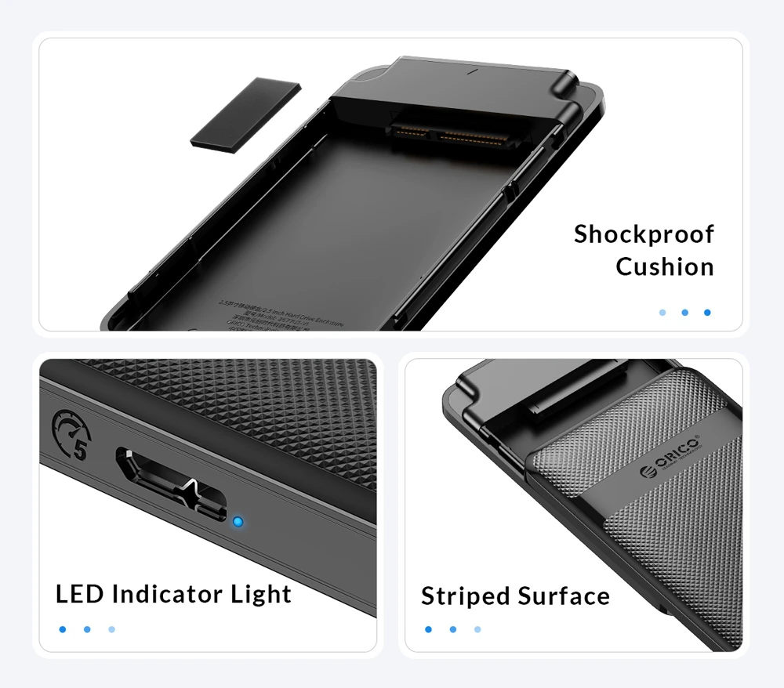
Task: Click the model label text inside enclosure
Action: coord(280,317)
